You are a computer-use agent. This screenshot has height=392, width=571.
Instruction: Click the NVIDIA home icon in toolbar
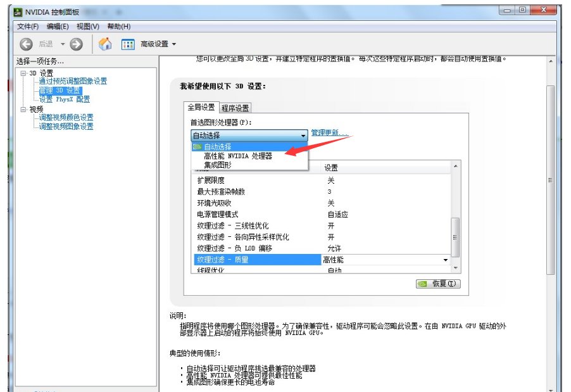[105, 44]
